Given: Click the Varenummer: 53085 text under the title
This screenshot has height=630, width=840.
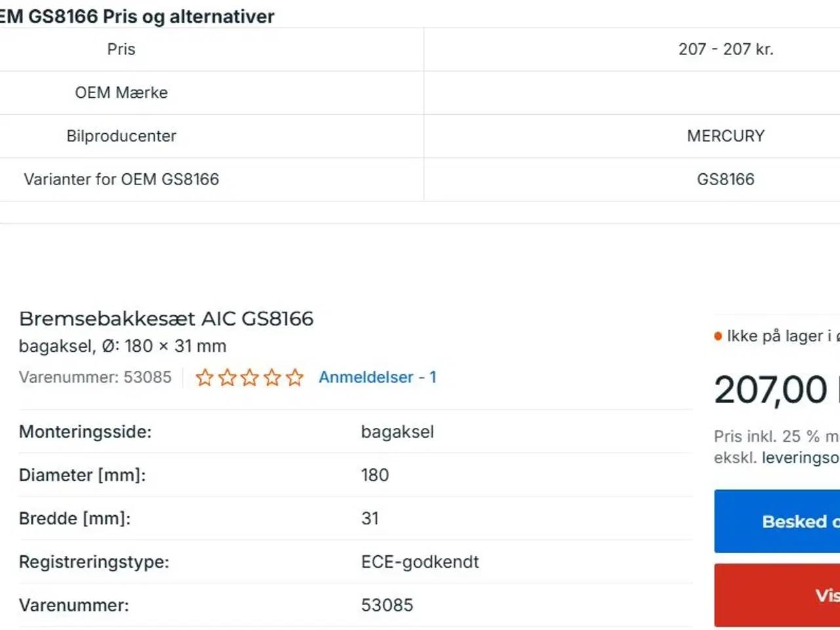Looking at the screenshot, I should coord(95,377).
